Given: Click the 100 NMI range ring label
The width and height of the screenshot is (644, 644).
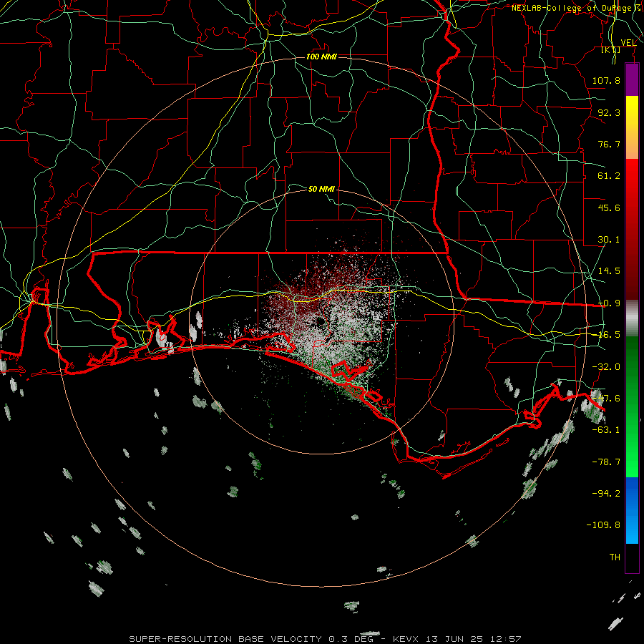Looking at the screenshot, I should (321, 57).
